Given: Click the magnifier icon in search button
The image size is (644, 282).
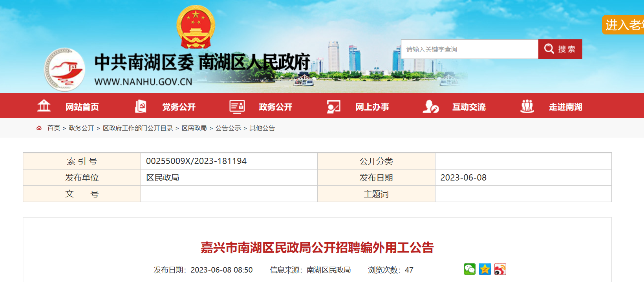Looking at the screenshot, I should 549,49.
